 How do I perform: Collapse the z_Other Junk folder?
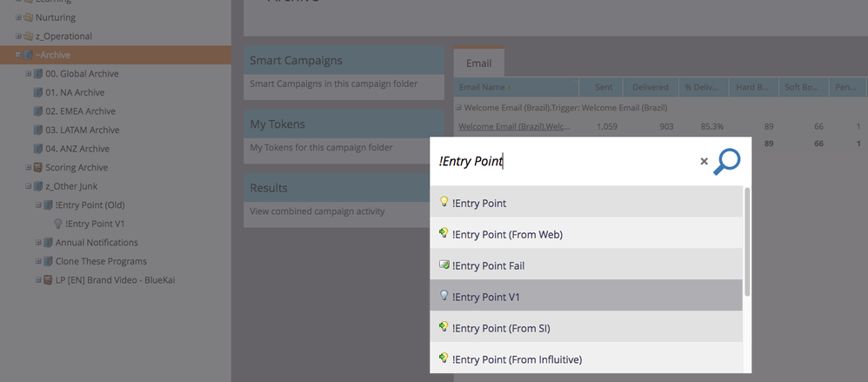(x=28, y=186)
